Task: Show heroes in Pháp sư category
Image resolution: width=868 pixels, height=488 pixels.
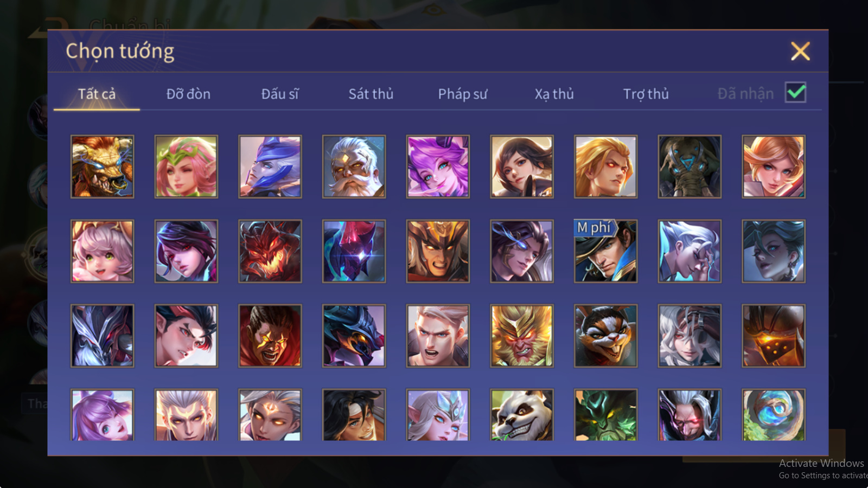Action: tap(462, 94)
